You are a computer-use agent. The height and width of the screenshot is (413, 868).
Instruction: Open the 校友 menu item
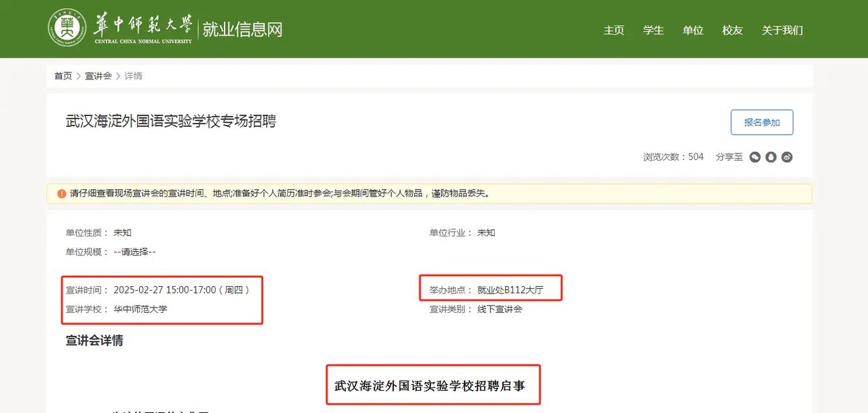[732, 30]
